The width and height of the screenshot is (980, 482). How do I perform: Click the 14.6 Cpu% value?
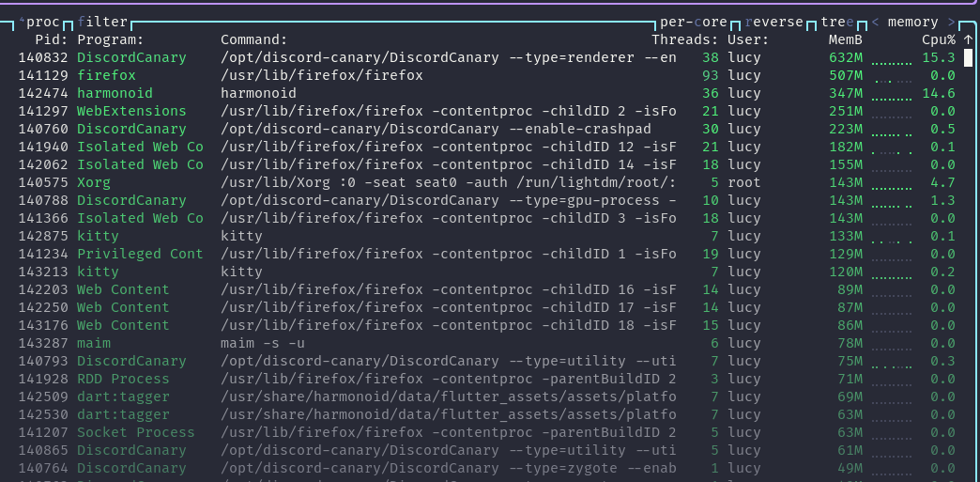click(x=939, y=93)
